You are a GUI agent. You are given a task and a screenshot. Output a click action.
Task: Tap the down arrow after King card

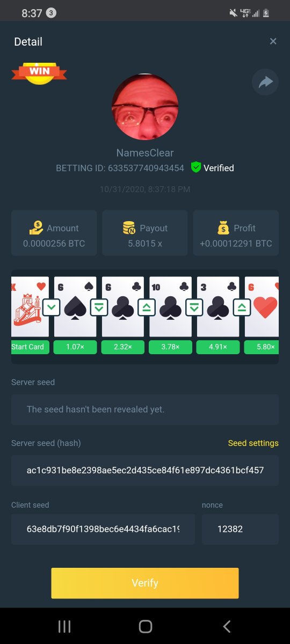(x=51, y=308)
